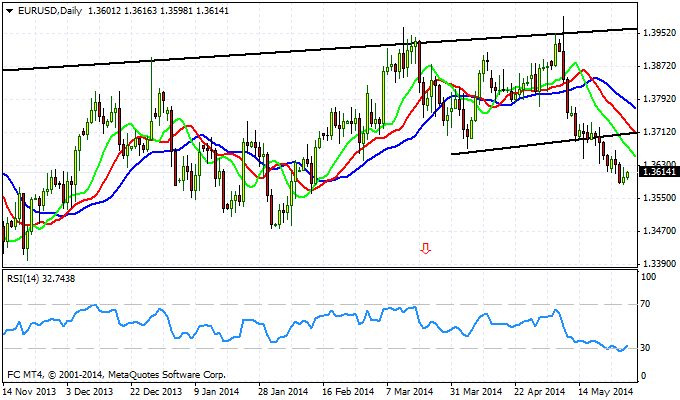Click the 1.33900 price axis label
This screenshot has width=680, height=400.
[x=660, y=263]
